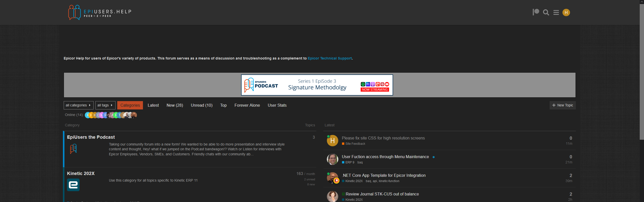The image size is (644, 202).
Task: Open the Kinetic 202X category title
Action: 81,174
